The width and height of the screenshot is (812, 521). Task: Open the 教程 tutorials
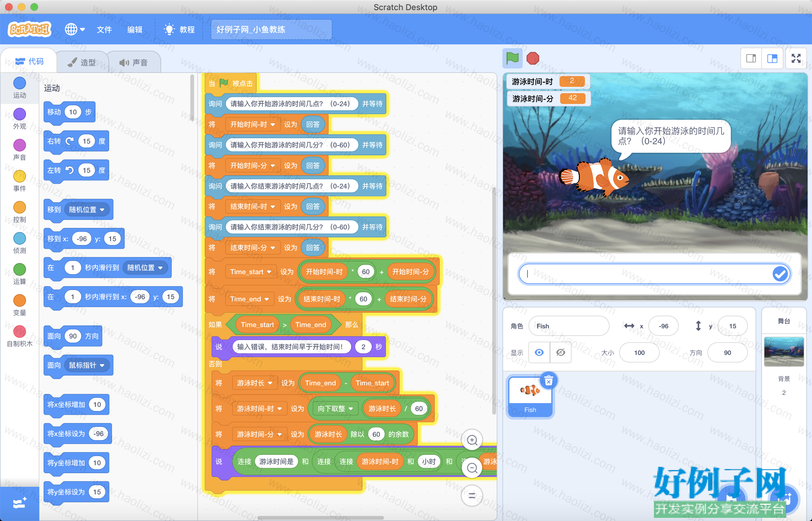pyautogui.click(x=179, y=29)
